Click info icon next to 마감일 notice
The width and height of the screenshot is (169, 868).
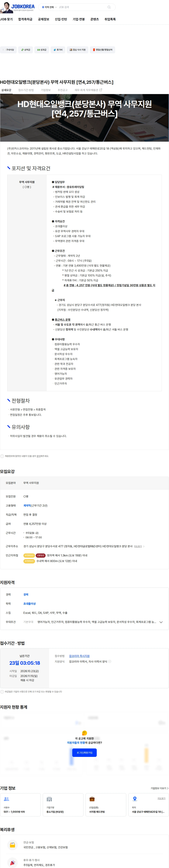(2, 691)
